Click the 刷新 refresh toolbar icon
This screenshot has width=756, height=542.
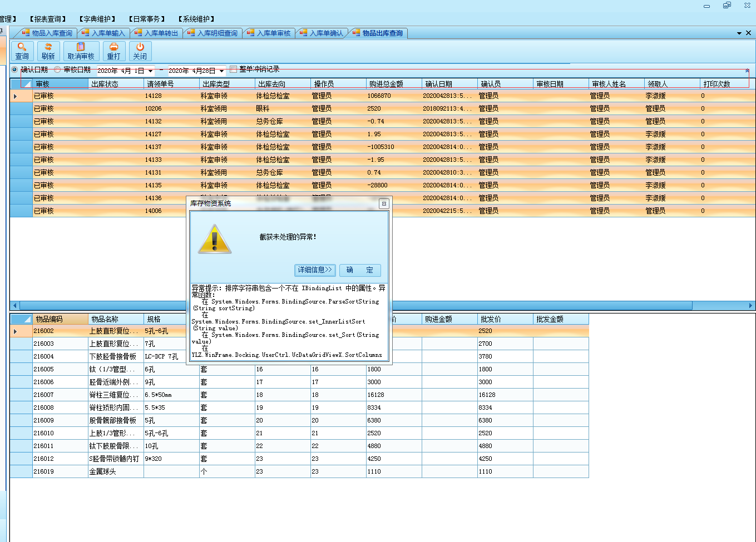(48, 48)
